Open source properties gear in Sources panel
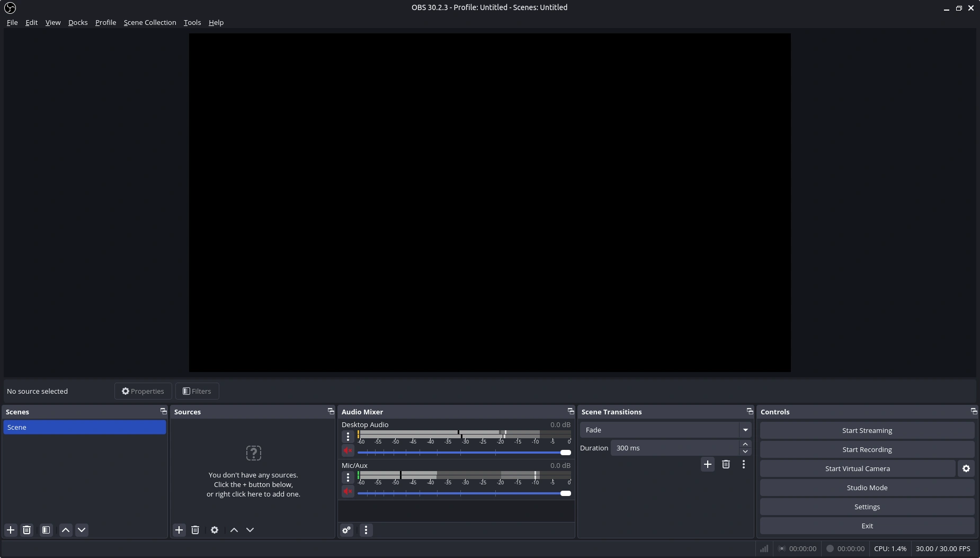980x558 pixels. coord(215,530)
